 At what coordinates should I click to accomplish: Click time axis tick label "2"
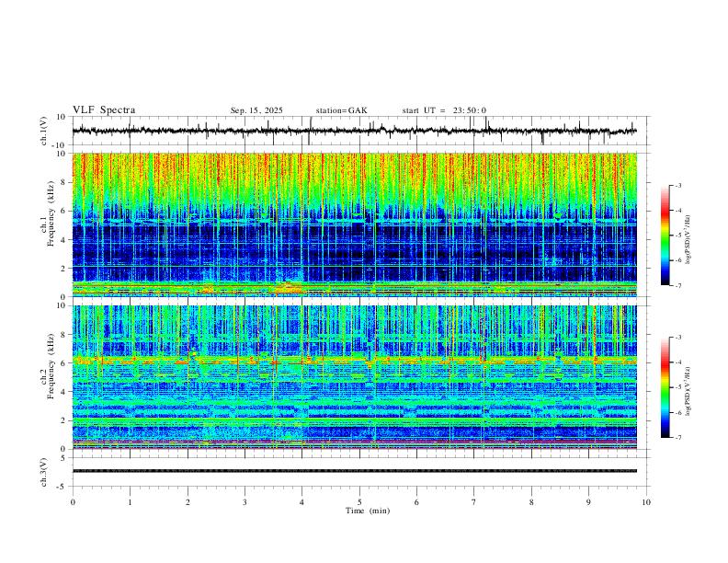(188, 502)
